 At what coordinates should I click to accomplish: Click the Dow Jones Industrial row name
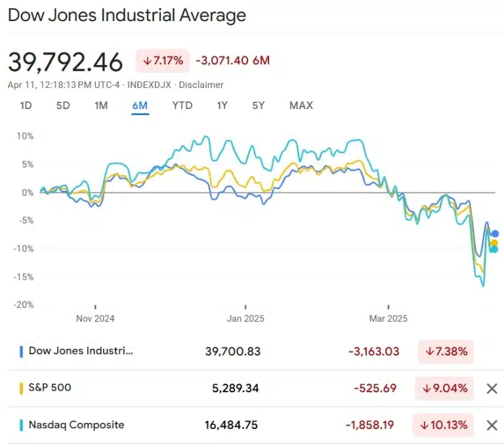(x=81, y=351)
